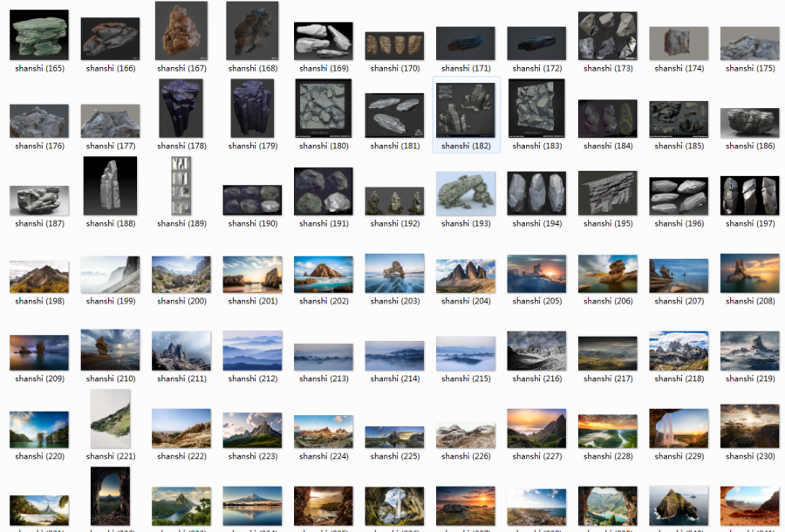Click the "shanshi (172)" file name
The height and width of the screenshot is (532, 785).
pos(536,68)
